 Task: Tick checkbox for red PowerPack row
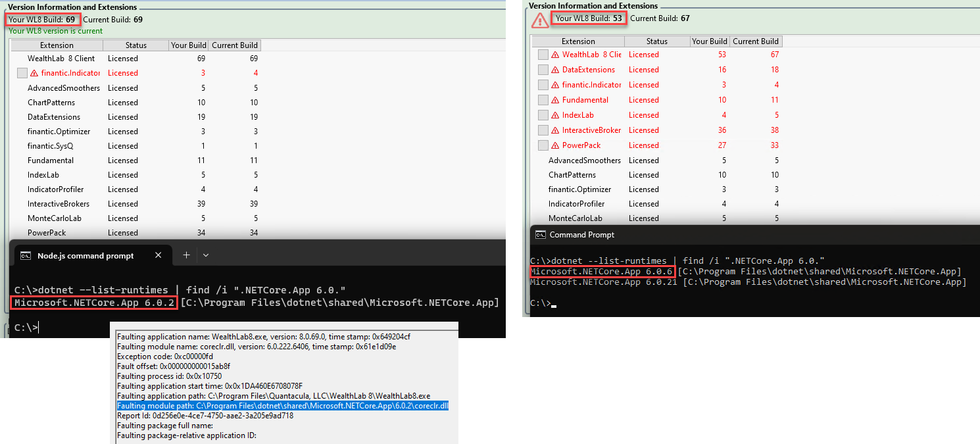pos(543,145)
